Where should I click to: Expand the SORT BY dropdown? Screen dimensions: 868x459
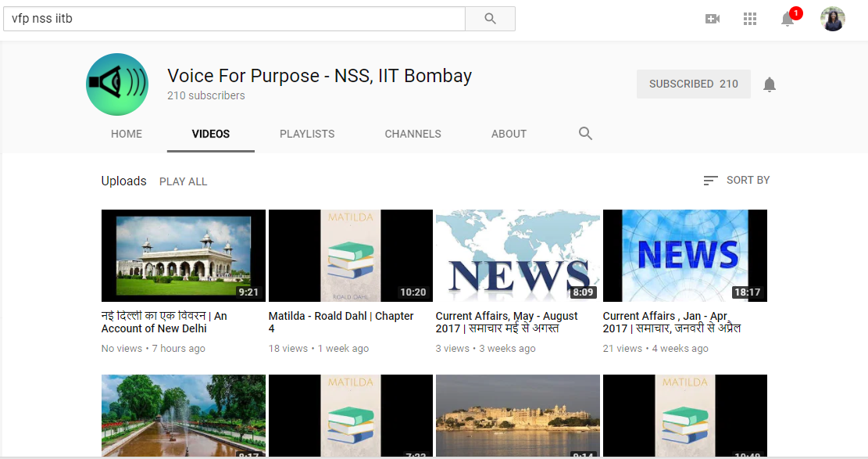coord(737,181)
